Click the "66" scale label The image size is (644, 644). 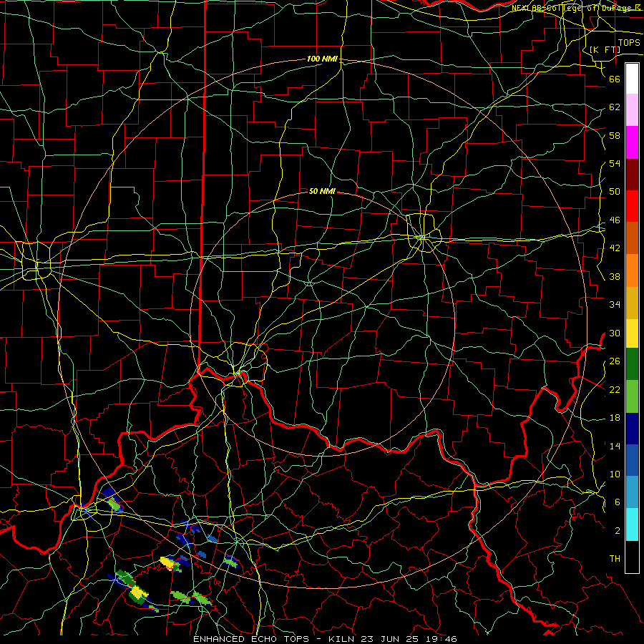pyautogui.click(x=615, y=79)
